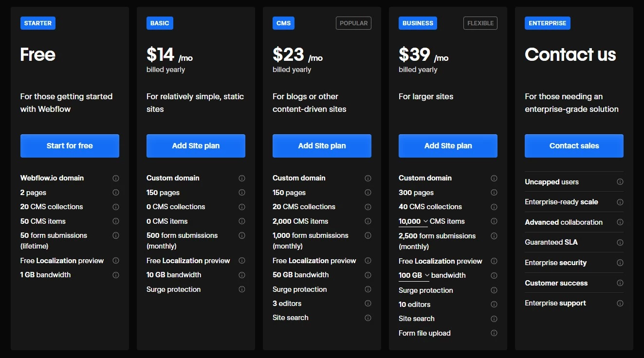Show info for 2,000 CMS items
644x358 pixels.
tap(368, 221)
